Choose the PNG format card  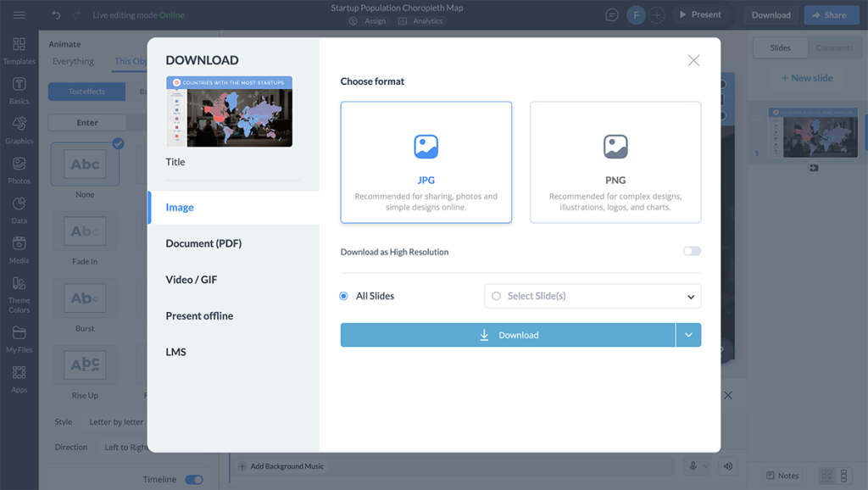615,162
